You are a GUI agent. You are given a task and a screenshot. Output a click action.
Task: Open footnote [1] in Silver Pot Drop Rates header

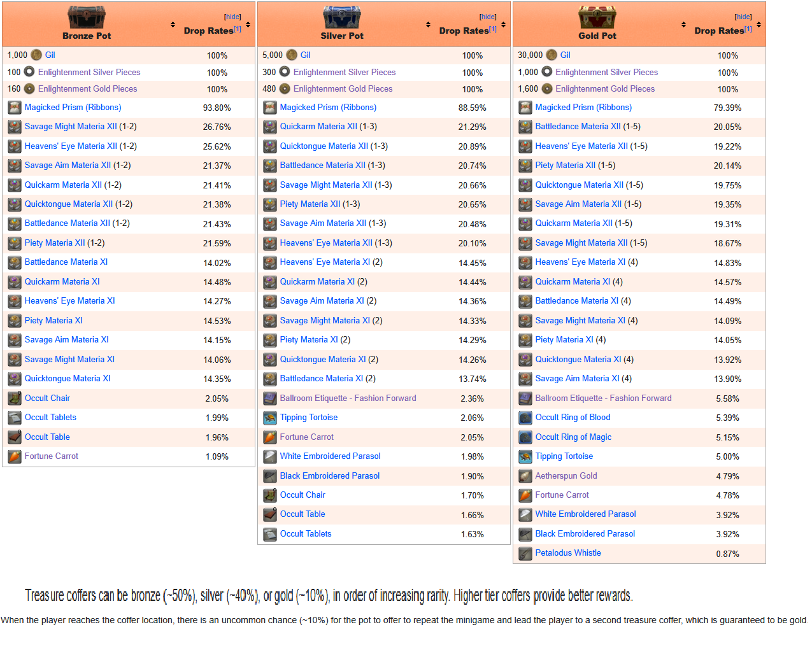[493, 29]
